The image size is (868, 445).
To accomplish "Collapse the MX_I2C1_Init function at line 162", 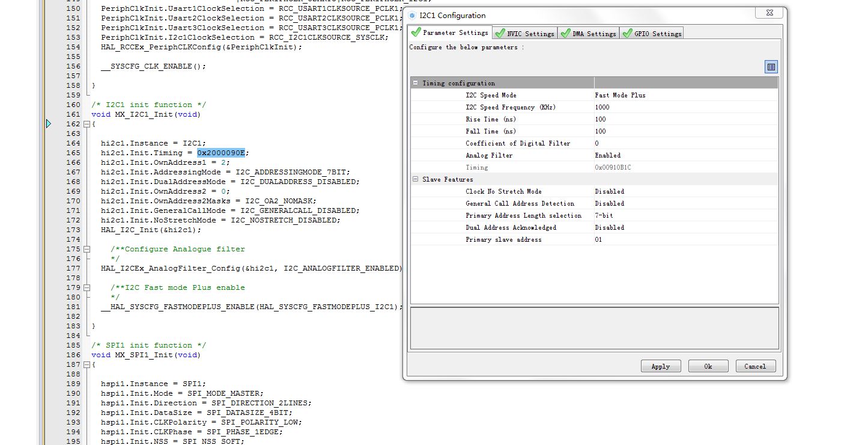I will coord(87,124).
